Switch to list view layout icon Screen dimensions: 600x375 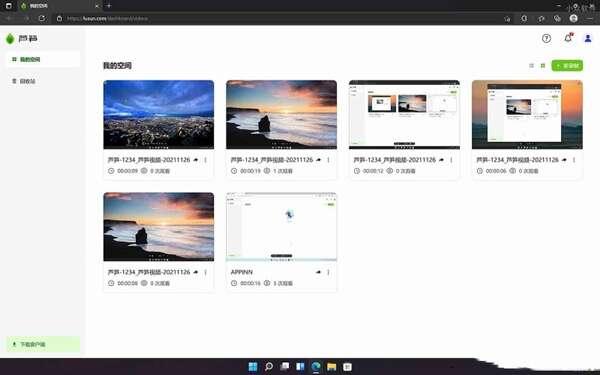(x=531, y=66)
